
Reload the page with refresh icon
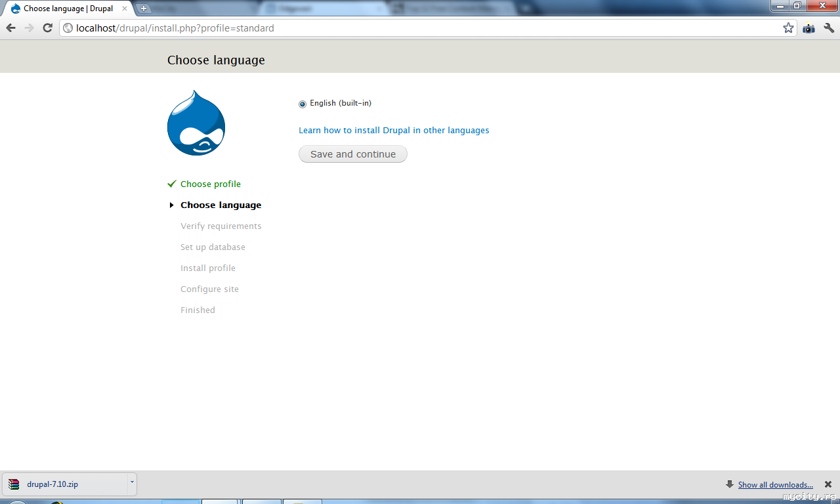click(47, 28)
